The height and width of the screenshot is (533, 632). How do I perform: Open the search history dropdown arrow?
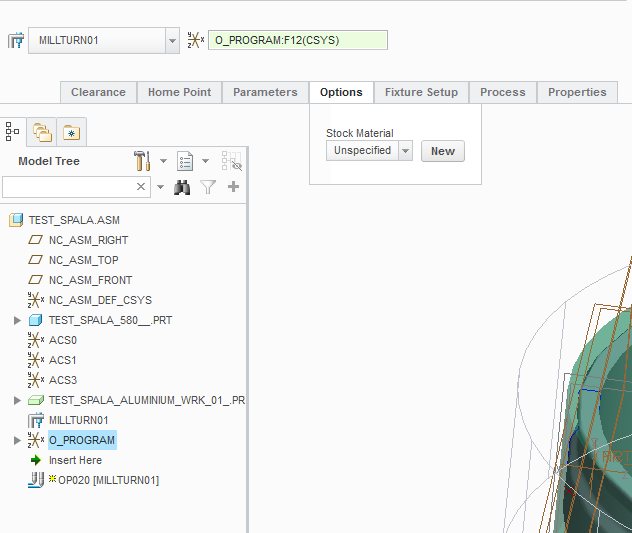[x=160, y=187]
